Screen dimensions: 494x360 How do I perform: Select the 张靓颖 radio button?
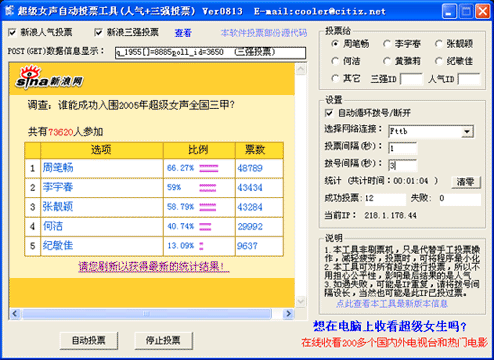(439, 44)
